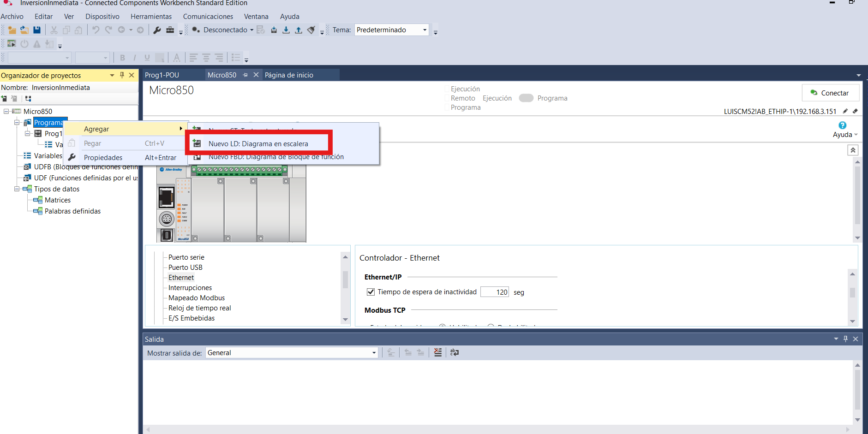Click the wrench tool icon in toolbar
This screenshot has width=868, height=434.
click(x=157, y=30)
